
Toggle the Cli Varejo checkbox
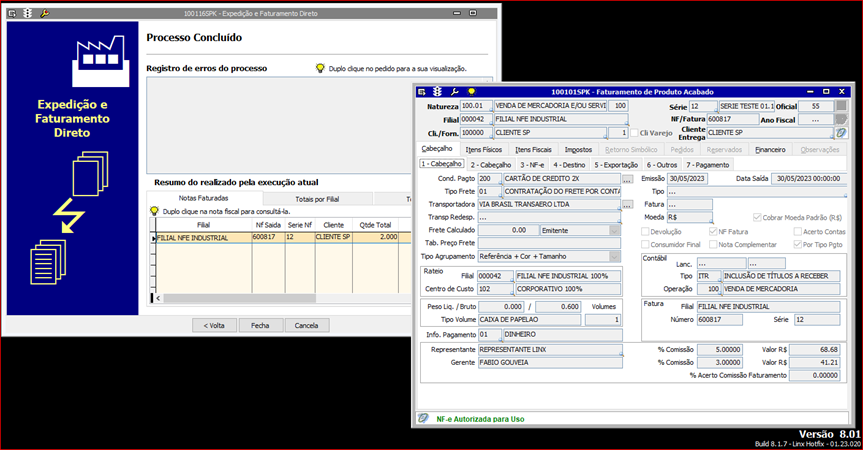coord(635,133)
